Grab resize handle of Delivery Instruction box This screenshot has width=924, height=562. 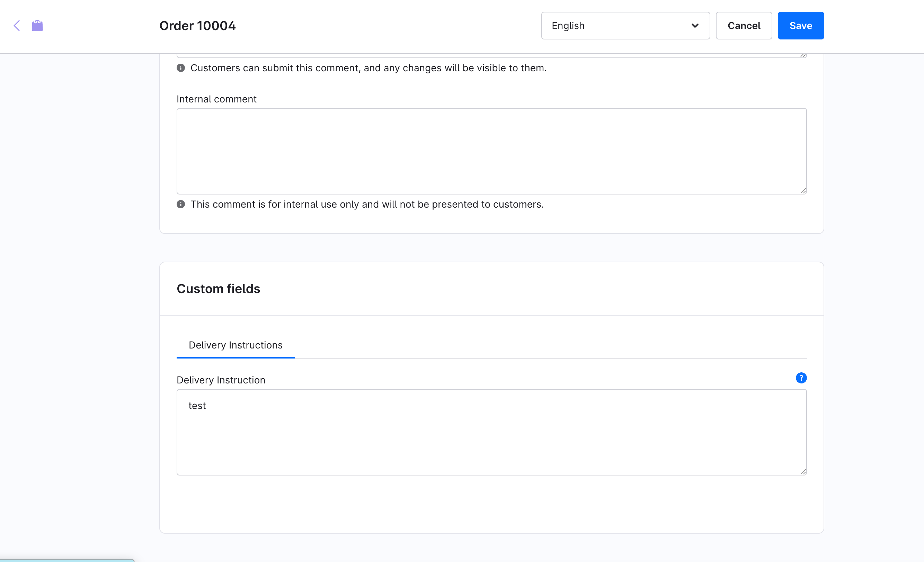point(803,472)
